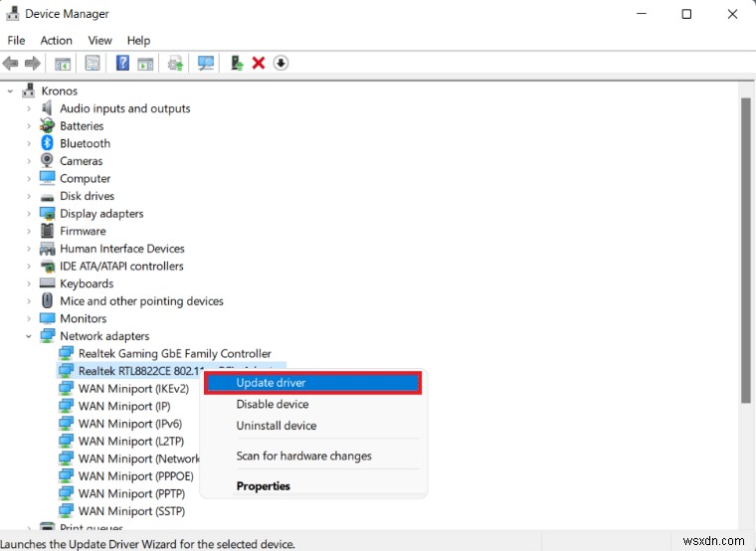
Task: Click the Device Manager title bar icon
Action: point(13,14)
